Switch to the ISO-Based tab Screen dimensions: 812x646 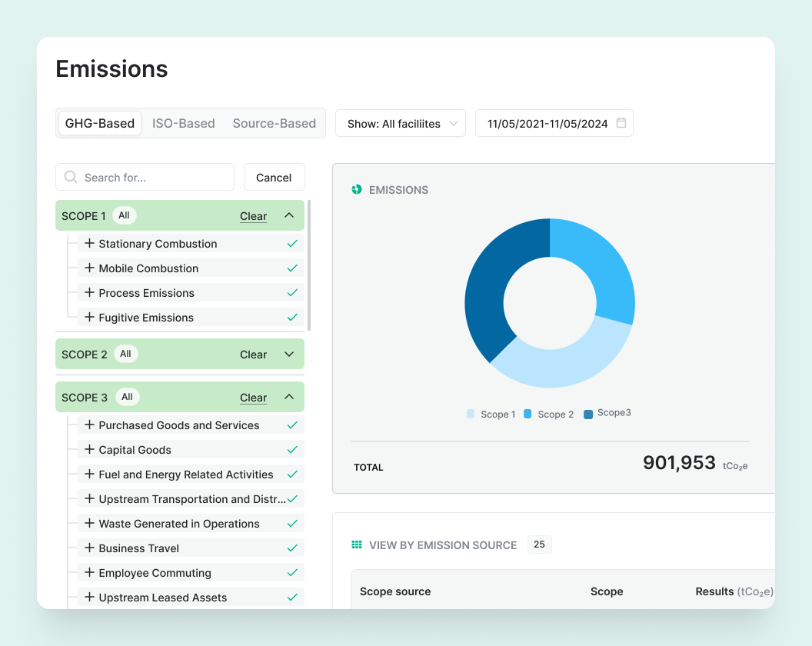tap(183, 123)
